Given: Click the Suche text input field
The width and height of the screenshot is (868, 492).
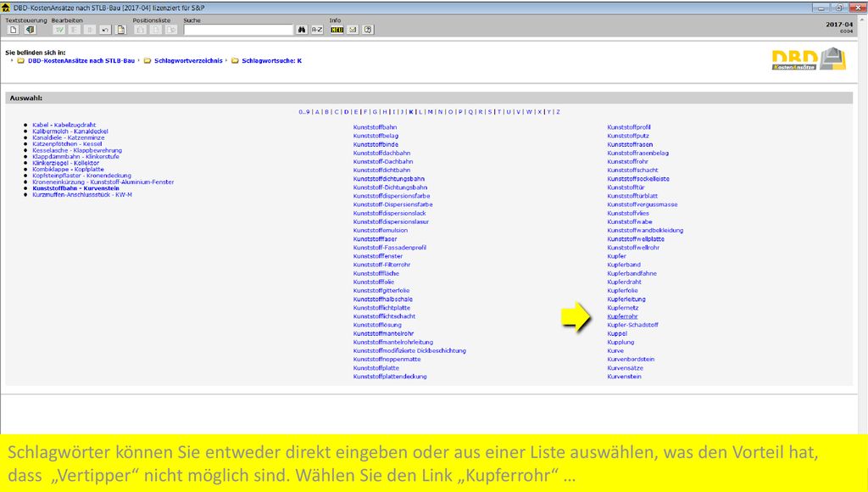Looking at the screenshot, I should click(x=238, y=30).
